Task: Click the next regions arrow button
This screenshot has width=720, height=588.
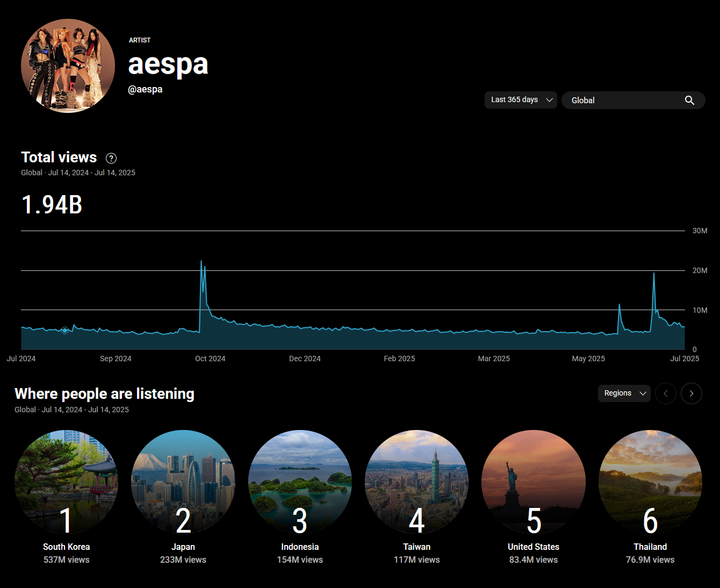Action: [692, 393]
